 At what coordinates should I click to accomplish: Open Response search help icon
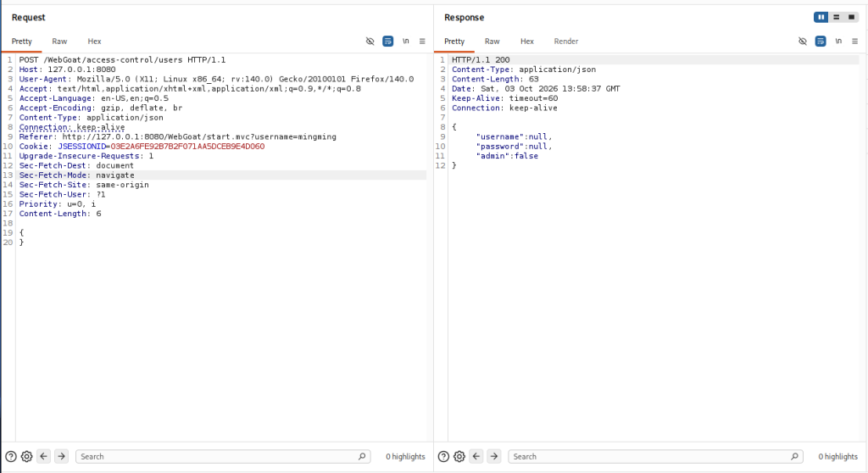coord(443,456)
